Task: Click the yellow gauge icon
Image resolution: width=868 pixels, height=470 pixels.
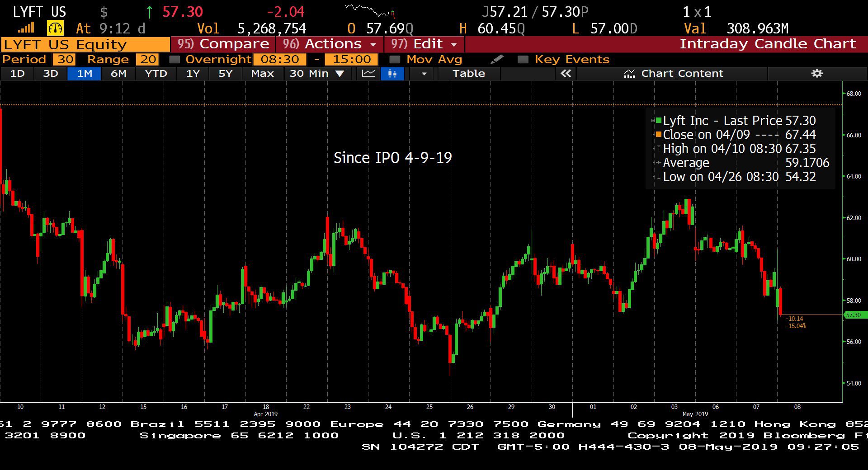Action: tap(55, 28)
